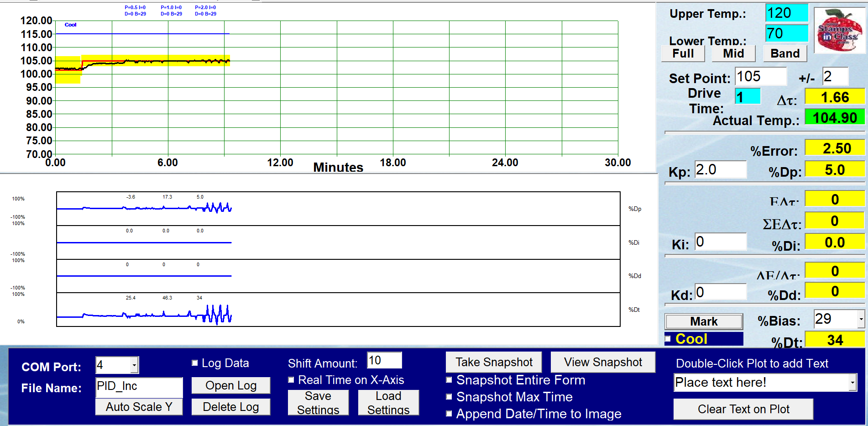Click the %Dp drive plot strip
Image resolution: width=868 pixels, height=426 pixels.
(x=338, y=209)
